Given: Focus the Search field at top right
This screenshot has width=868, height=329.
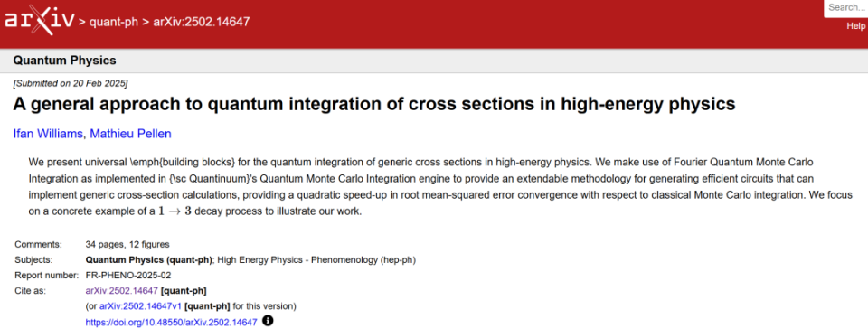Looking at the screenshot, I should (846, 8).
